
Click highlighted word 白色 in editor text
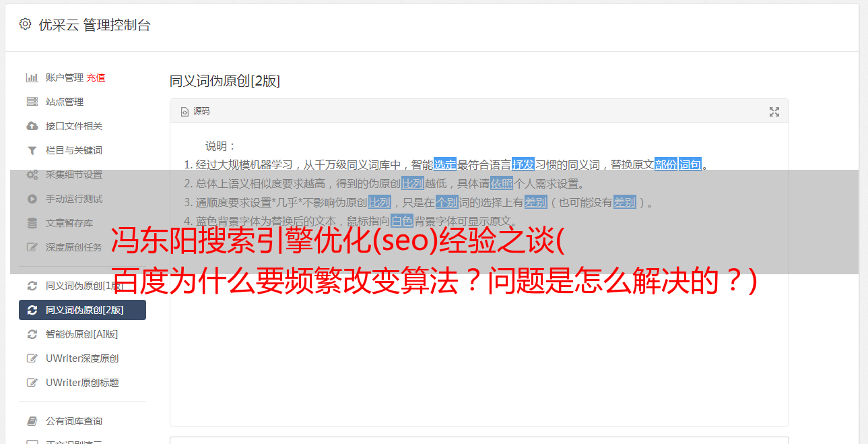click(x=402, y=221)
